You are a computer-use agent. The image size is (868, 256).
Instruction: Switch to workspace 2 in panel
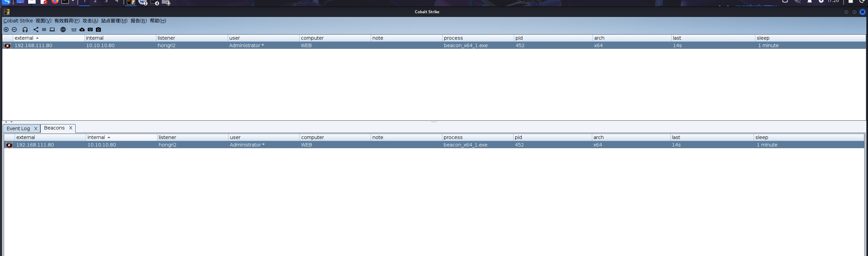95,2
